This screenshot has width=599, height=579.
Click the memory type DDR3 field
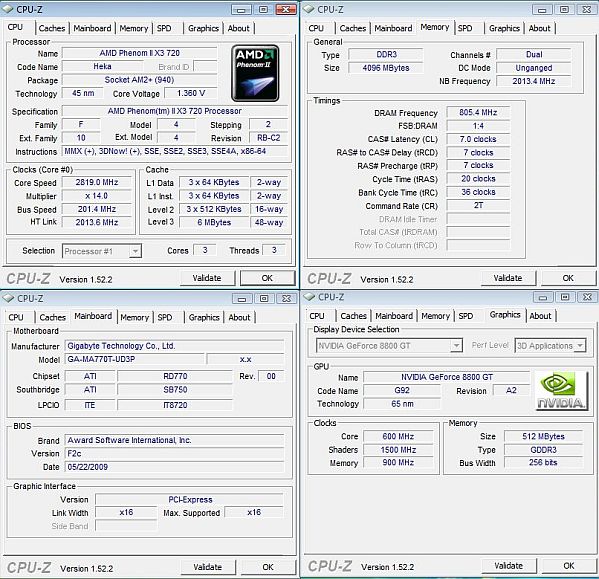(x=386, y=54)
